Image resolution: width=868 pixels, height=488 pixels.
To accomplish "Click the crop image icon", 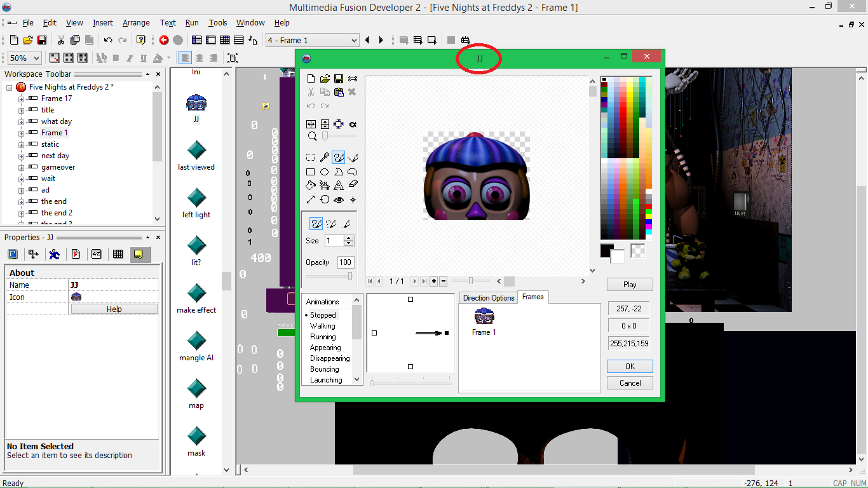I will point(339,125).
